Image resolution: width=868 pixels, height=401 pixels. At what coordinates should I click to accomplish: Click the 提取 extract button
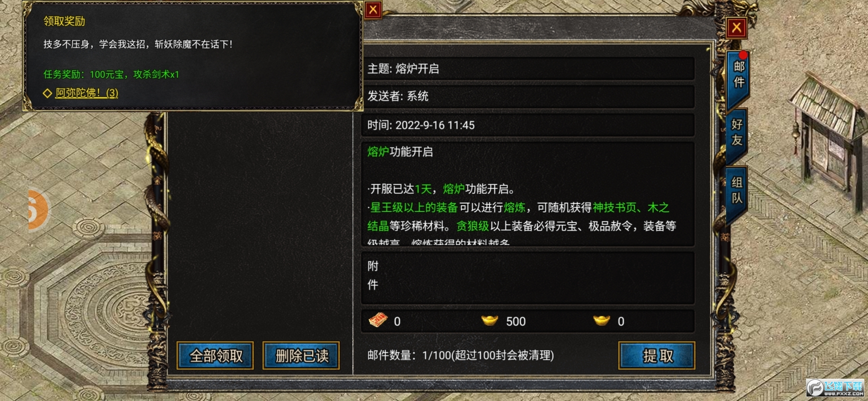[x=657, y=356]
